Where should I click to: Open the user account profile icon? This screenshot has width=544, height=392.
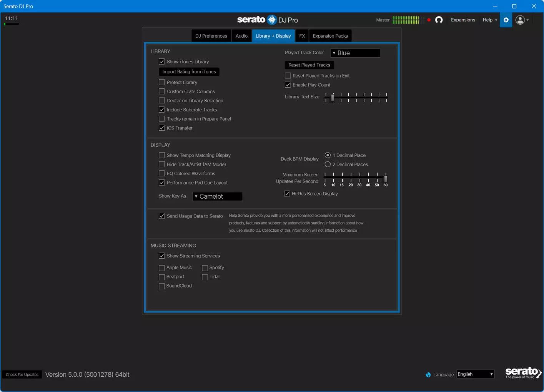pos(522,20)
